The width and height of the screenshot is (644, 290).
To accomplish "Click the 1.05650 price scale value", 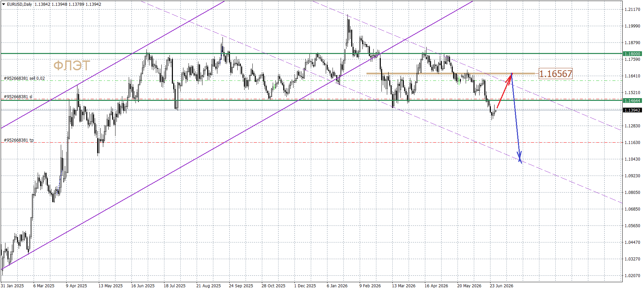I will click(x=632, y=226).
